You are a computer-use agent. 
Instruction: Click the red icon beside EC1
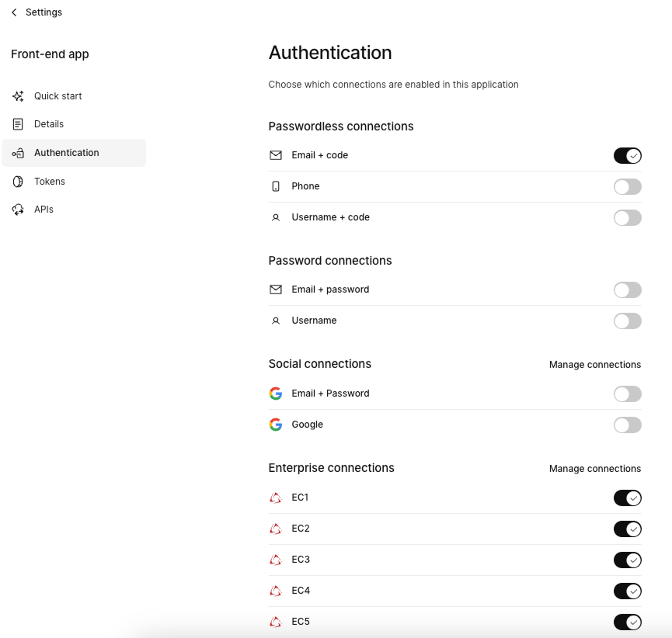point(276,498)
